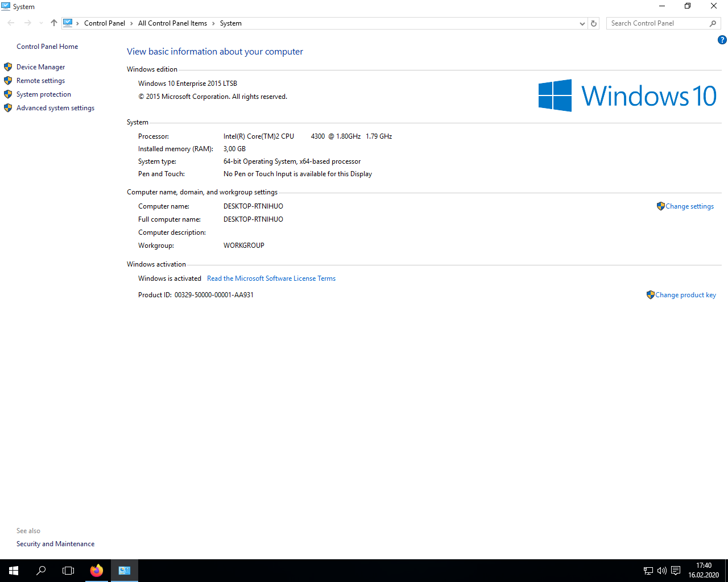The height and width of the screenshot is (582, 728).
Task: Open the Windows Start menu
Action: click(x=14, y=571)
